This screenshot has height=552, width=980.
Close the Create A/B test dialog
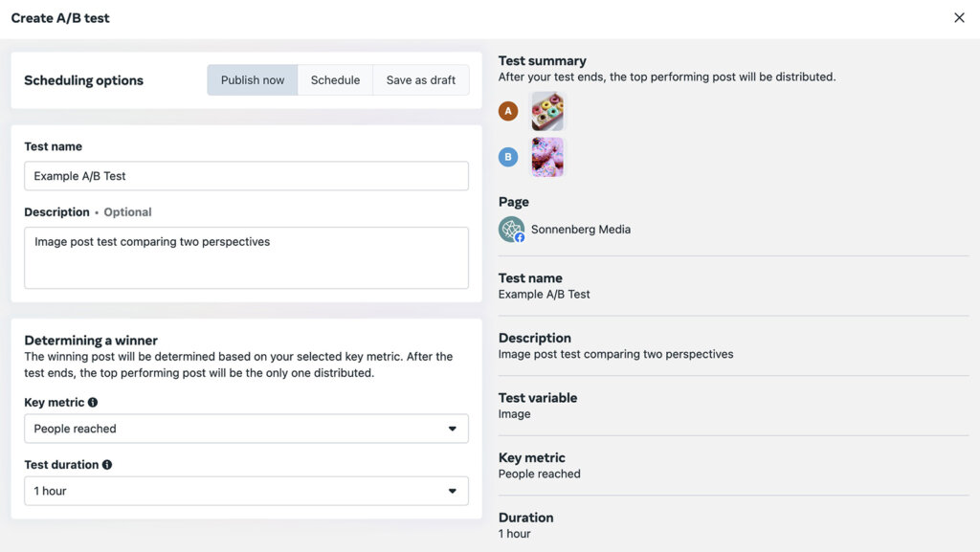click(x=958, y=17)
